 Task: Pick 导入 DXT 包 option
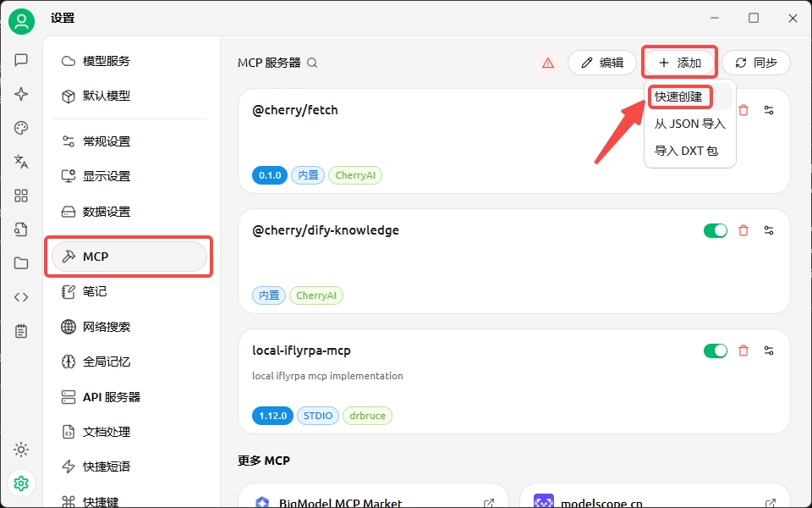686,151
